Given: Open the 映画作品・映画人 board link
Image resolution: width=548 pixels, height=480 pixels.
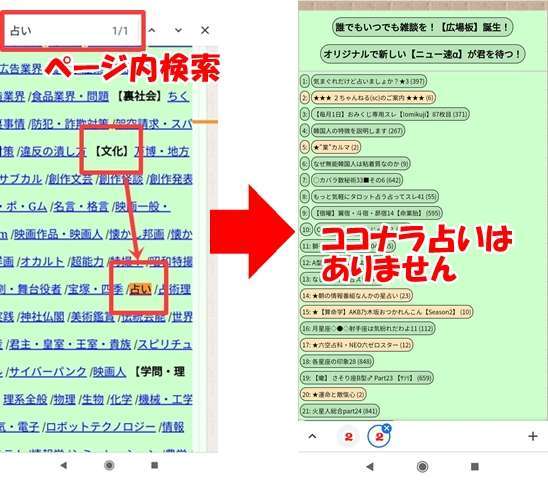Looking at the screenshot, I should pyautogui.click(x=58, y=234).
